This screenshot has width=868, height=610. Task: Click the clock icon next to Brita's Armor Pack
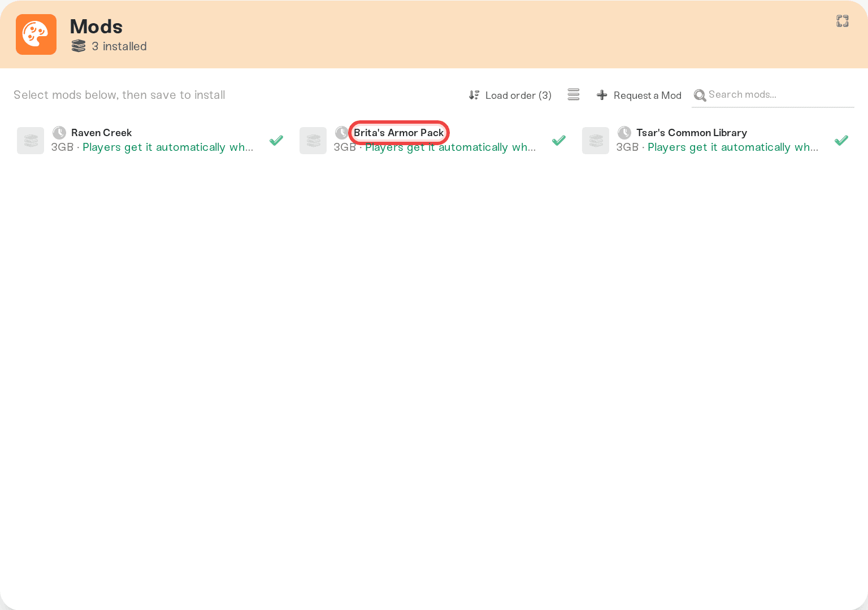click(x=341, y=133)
